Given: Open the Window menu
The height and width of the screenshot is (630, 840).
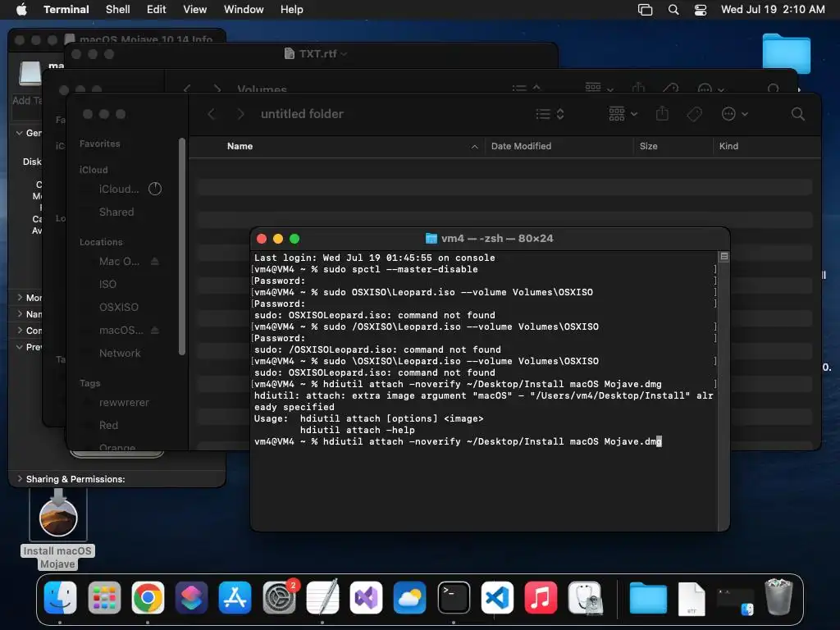Looking at the screenshot, I should point(243,9).
